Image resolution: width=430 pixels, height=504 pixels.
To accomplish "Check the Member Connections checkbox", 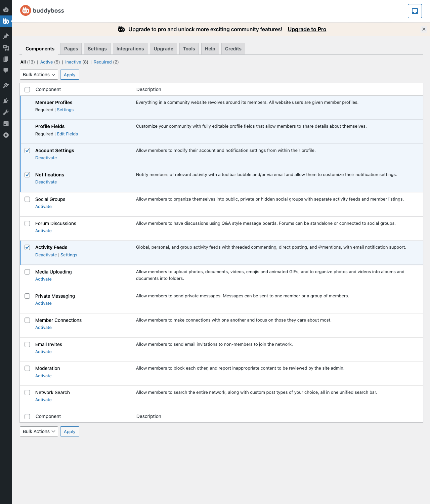I will pyautogui.click(x=27, y=320).
